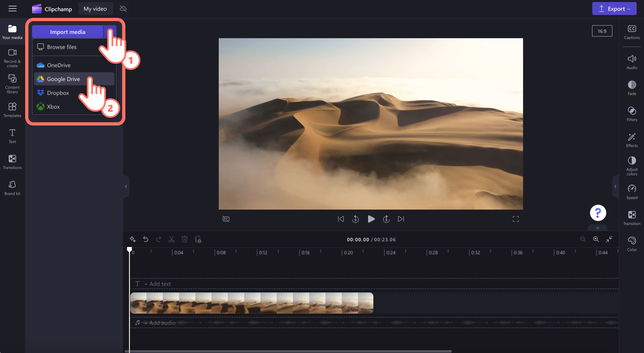Viewport: 644px width, 353px height.
Task: Fit timeline to screen
Action: 609,239
